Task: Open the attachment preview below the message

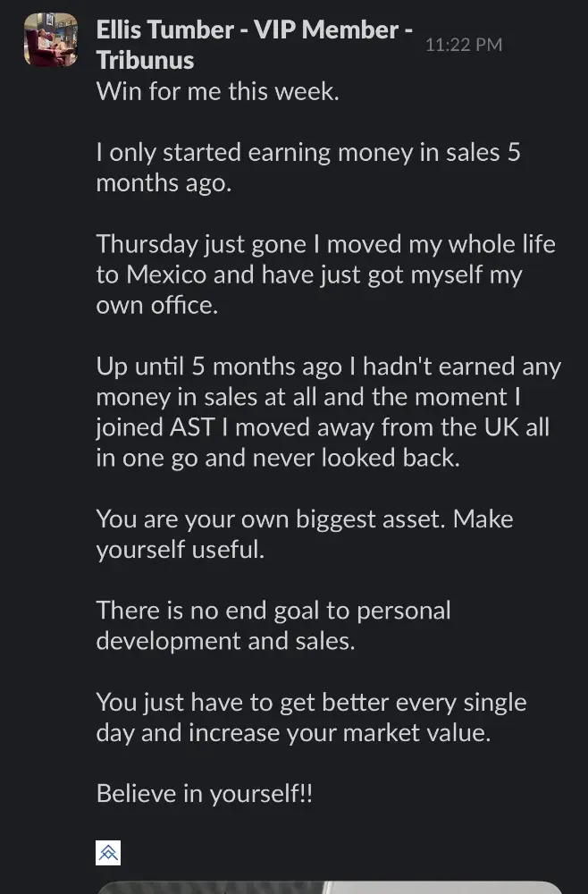Action: click(329, 887)
